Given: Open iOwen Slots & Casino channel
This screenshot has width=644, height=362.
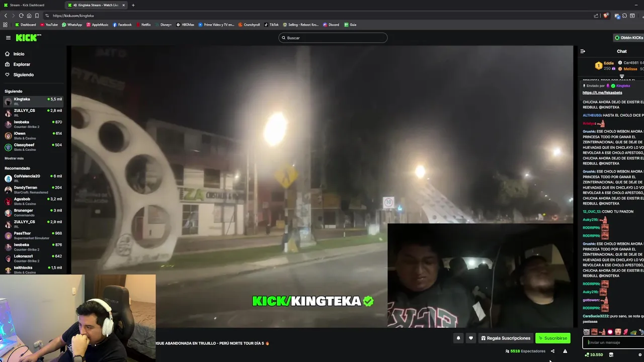Looking at the screenshot, I should click(x=33, y=136).
